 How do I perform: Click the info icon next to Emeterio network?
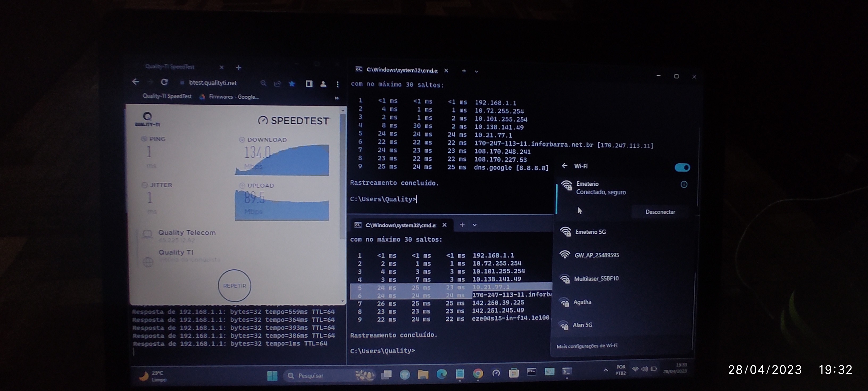pos(684,184)
